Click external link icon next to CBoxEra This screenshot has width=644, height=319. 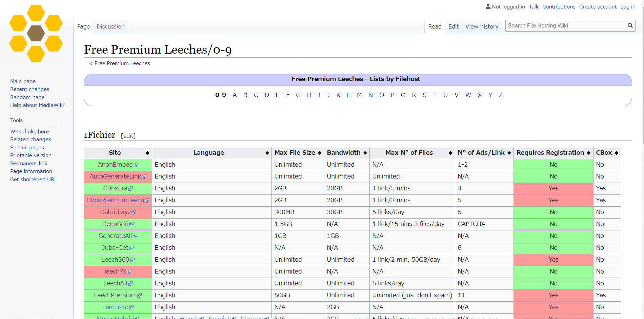click(x=130, y=189)
